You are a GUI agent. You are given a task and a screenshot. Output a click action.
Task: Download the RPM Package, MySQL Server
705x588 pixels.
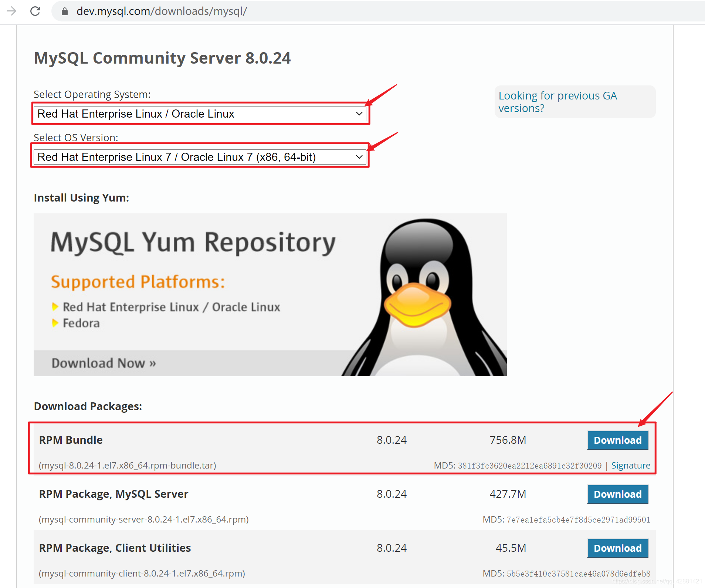tap(618, 494)
